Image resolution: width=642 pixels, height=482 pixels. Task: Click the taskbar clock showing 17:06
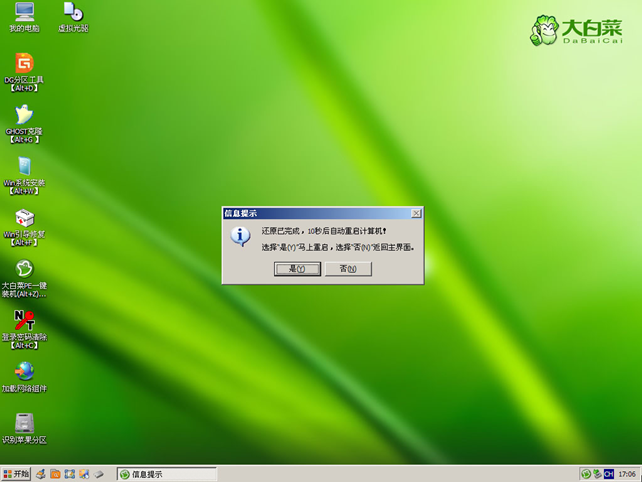[x=628, y=473]
